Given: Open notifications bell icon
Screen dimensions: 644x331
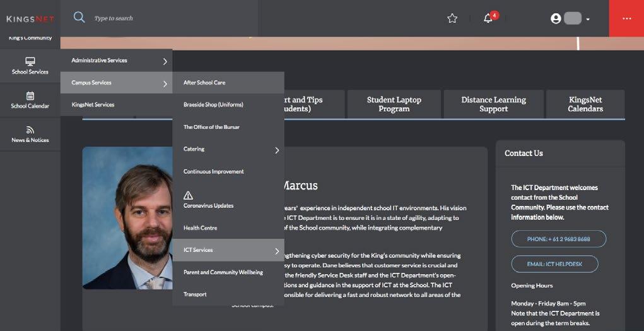Looking at the screenshot, I should click(488, 18).
